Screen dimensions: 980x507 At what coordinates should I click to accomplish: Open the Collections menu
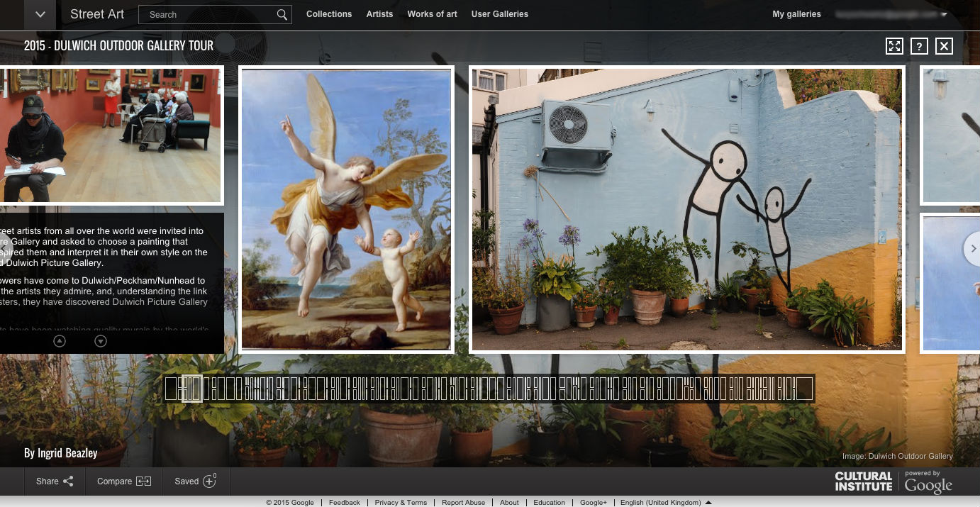(329, 14)
